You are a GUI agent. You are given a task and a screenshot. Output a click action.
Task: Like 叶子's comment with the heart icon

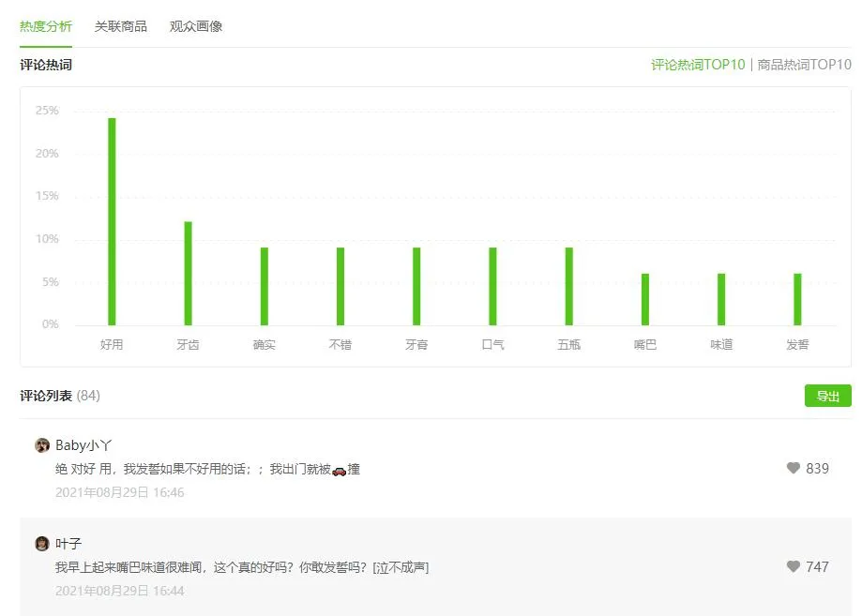point(794,566)
